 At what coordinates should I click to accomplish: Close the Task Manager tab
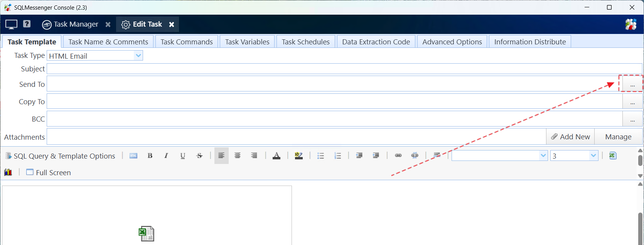tap(108, 24)
